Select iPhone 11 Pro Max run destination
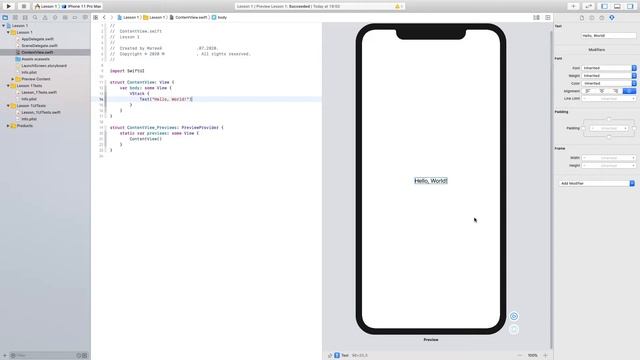The height and width of the screenshot is (360, 640). [81, 7]
